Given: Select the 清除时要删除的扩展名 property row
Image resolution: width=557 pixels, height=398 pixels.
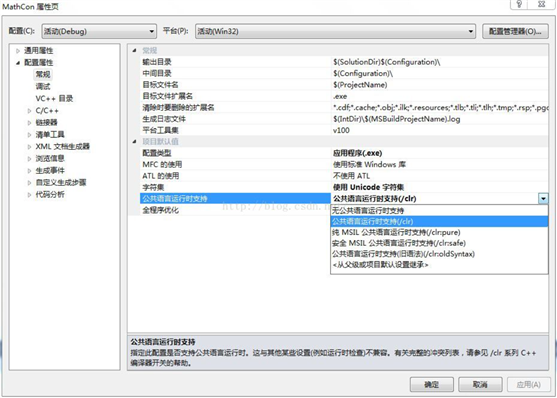Looking at the screenshot, I should (x=344, y=107).
